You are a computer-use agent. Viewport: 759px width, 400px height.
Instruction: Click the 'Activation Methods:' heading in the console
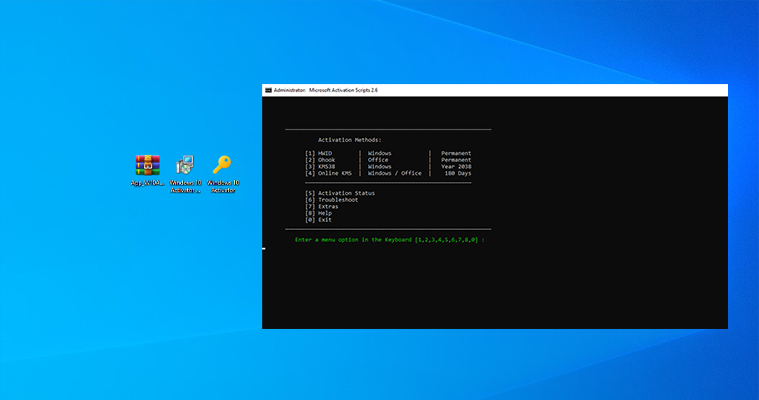pyautogui.click(x=349, y=140)
